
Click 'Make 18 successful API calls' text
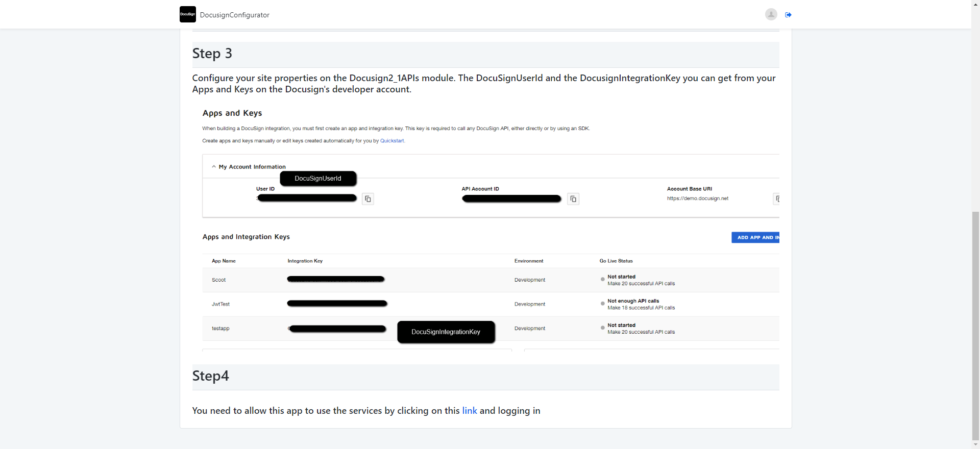[641, 308]
